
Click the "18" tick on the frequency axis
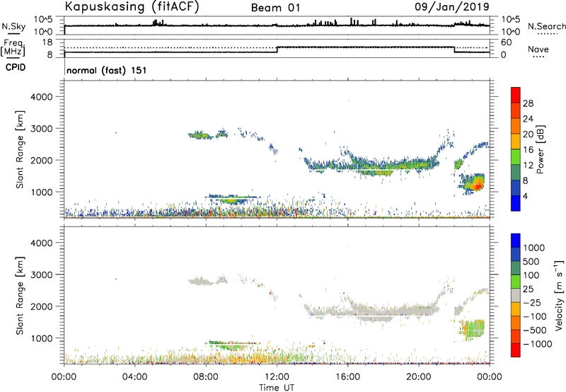47,42
